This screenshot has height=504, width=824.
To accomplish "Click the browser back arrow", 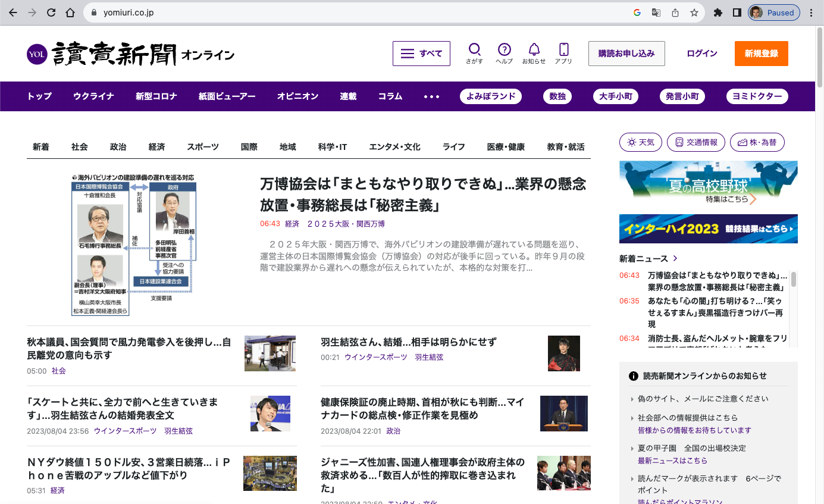I will pos(13,12).
